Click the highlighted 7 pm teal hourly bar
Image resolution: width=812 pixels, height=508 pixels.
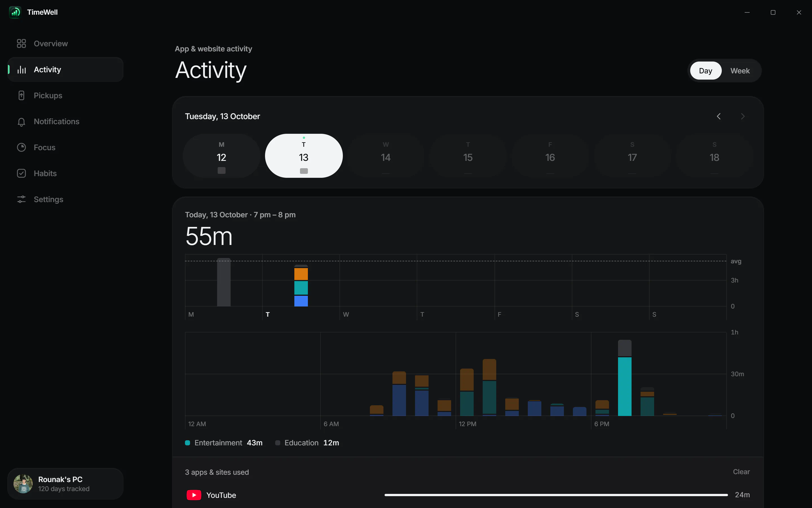(x=625, y=386)
